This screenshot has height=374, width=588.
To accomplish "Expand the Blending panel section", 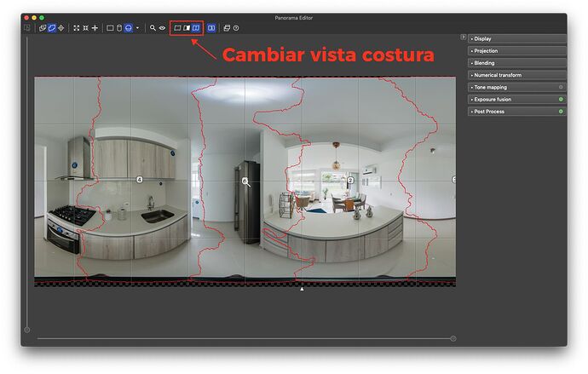I will (x=484, y=63).
